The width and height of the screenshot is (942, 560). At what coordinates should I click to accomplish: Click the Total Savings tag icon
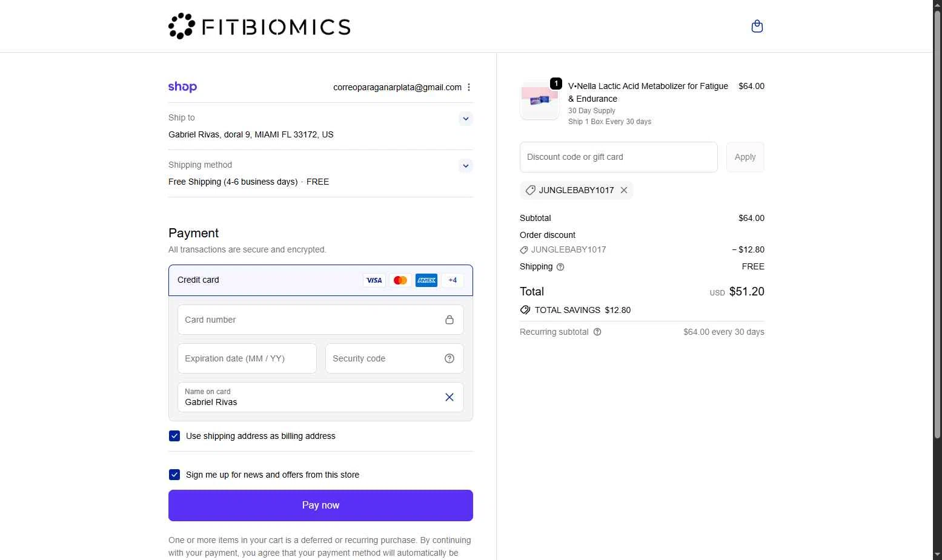[525, 310]
